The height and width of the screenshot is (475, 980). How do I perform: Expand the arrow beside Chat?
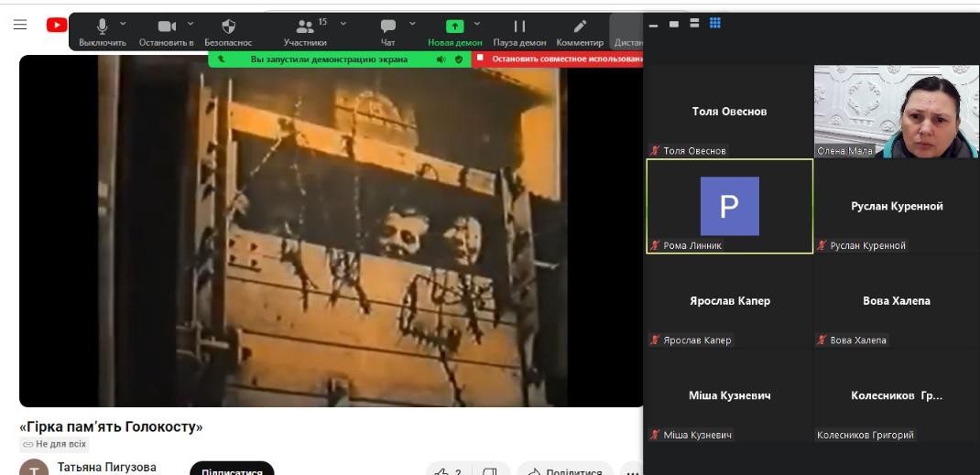tap(412, 24)
